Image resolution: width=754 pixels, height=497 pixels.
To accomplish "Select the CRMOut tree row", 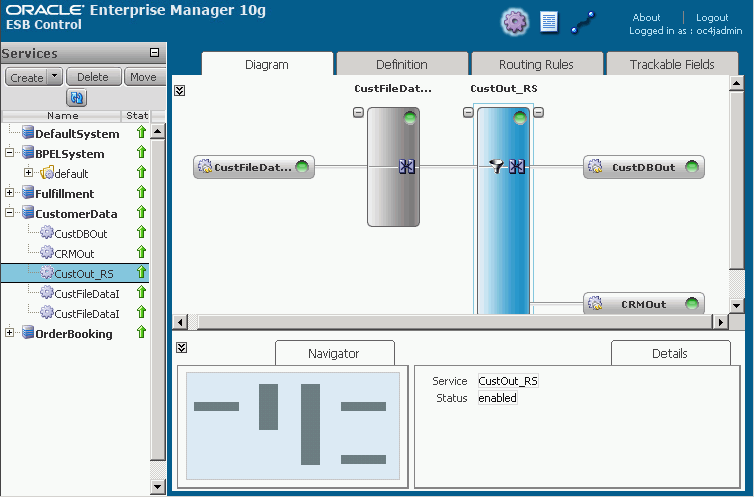I will [x=75, y=253].
